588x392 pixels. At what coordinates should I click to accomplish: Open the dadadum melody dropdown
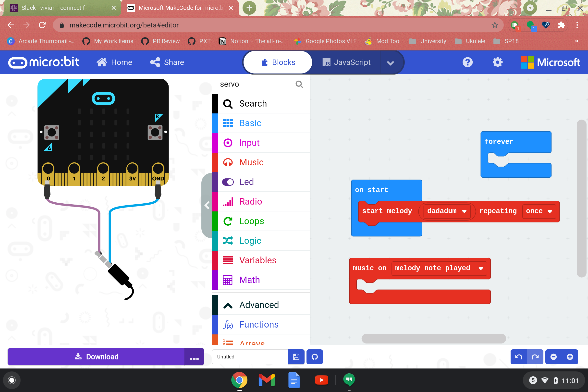447,211
